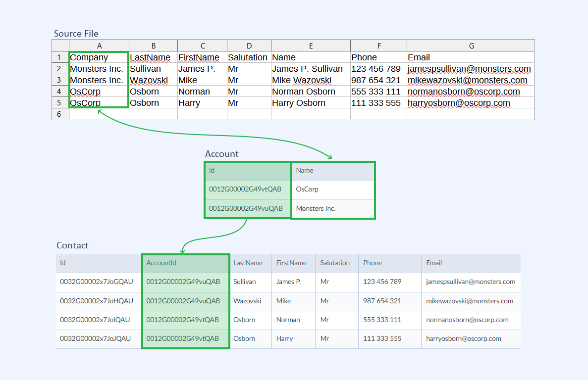The width and height of the screenshot is (588, 380).
Task: Select the Phone header cell in column F
Action: click(379, 57)
